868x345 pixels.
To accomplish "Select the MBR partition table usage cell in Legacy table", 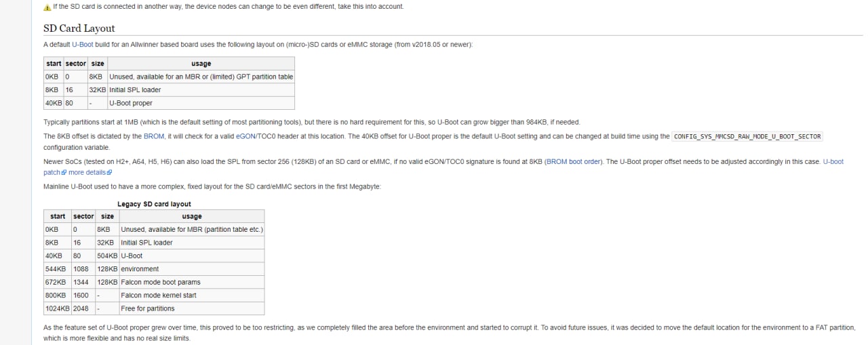I will (192, 229).
